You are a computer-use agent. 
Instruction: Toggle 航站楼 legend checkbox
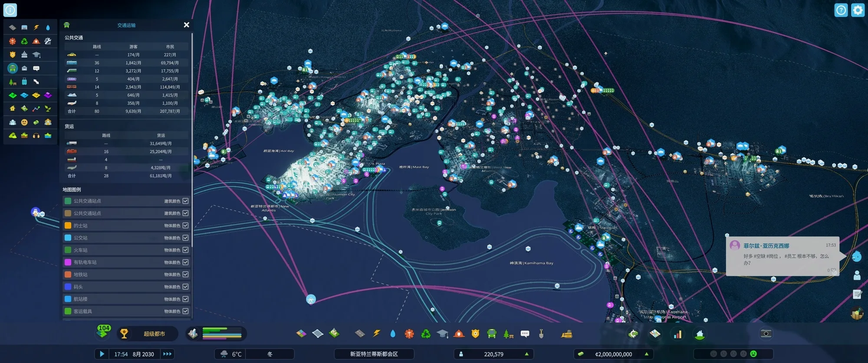(x=185, y=299)
